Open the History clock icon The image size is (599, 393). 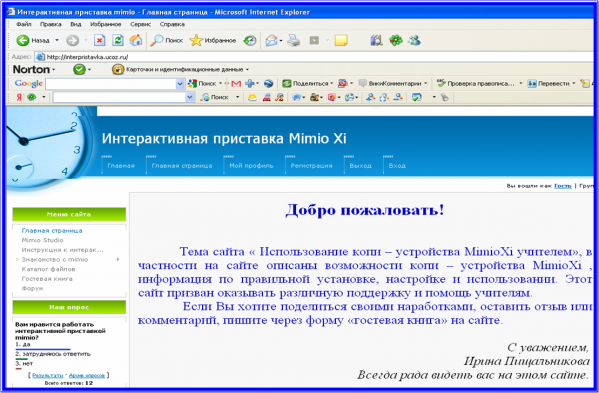pyautogui.click(x=250, y=40)
